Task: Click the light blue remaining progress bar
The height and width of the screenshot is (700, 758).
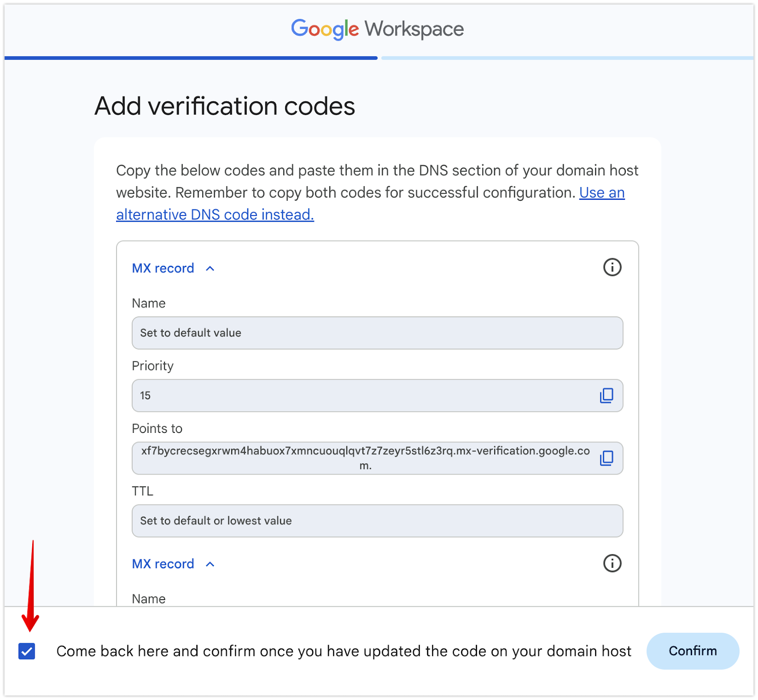Action: (566, 58)
